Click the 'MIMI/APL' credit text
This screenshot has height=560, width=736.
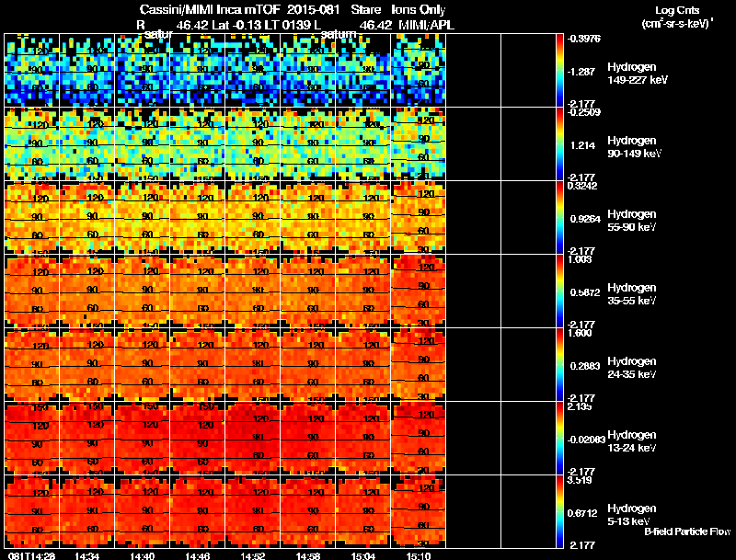point(427,26)
